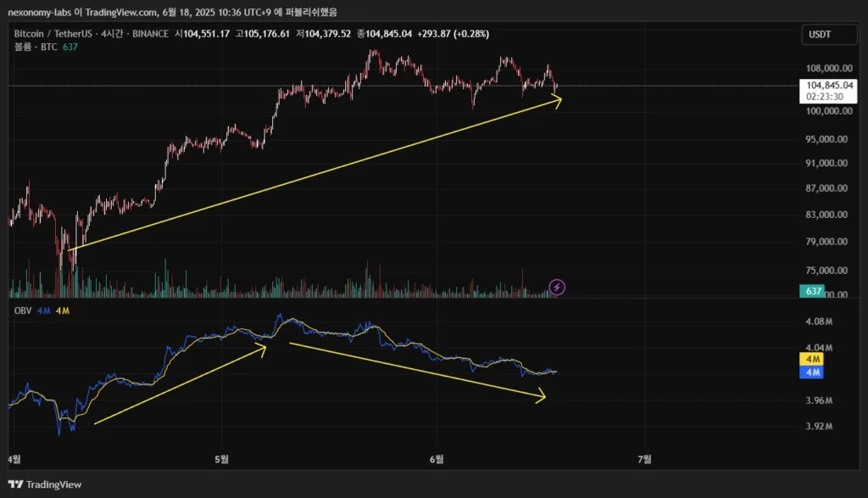The width and height of the screenshot is (868, 498).
Task: Click the green volume value tag 637
Action: point(812,292)
